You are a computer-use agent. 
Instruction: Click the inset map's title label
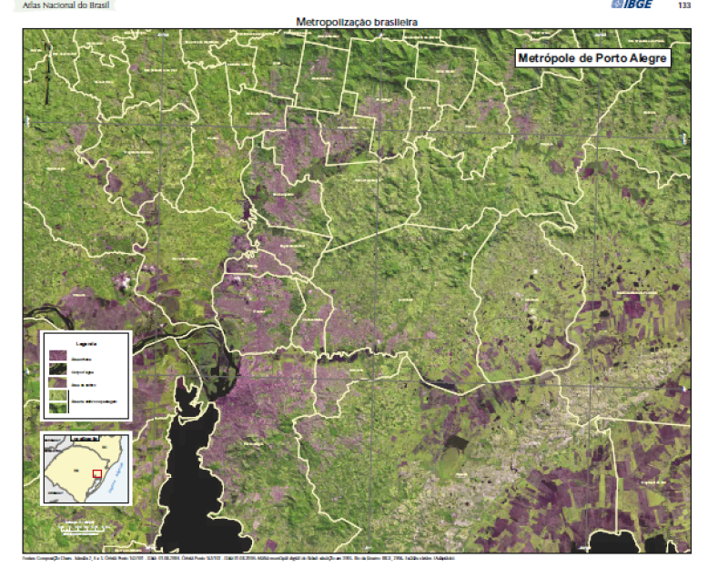pos(85,438)
